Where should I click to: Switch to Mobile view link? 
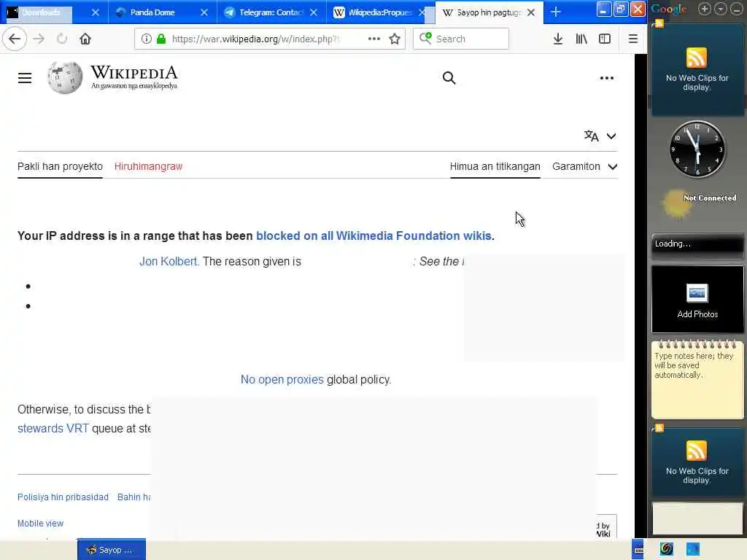point(41,524)
